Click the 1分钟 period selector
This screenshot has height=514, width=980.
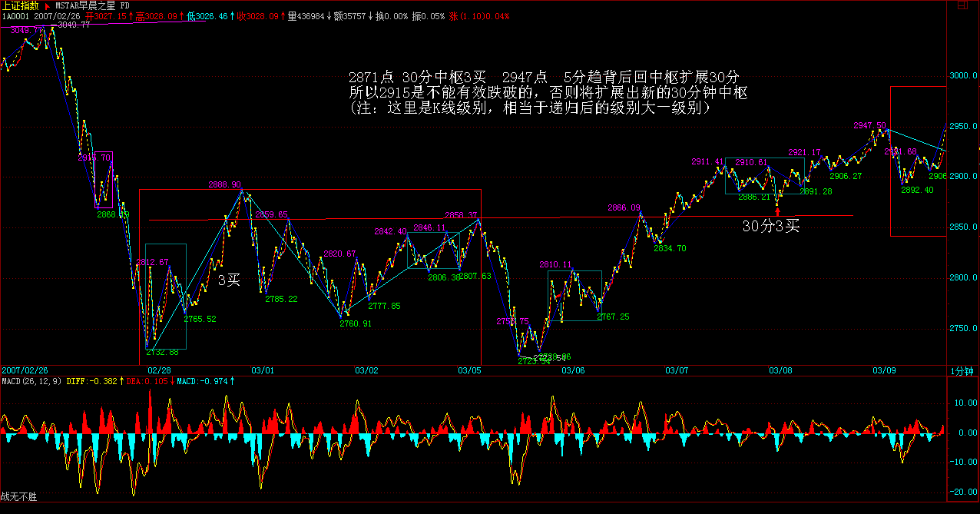coord(962,370)
